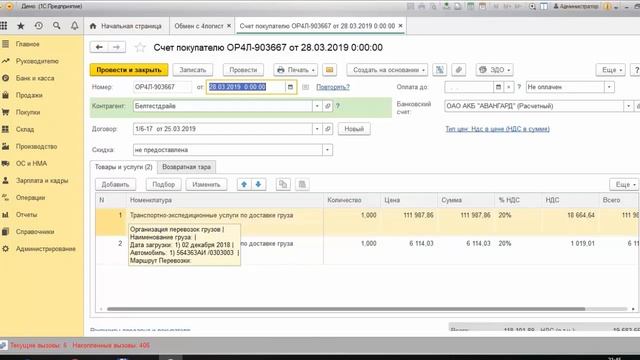Click Новый contract button
Viewport: 640px width, 360px height.
[354, 129]
